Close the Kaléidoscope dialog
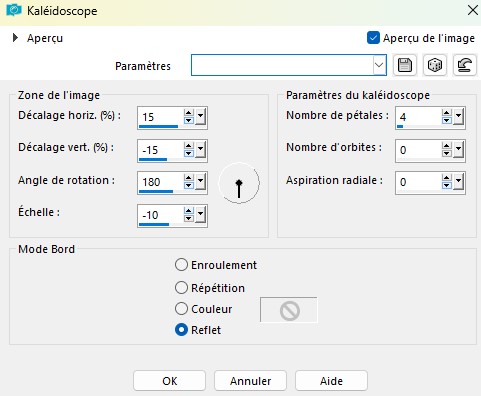Viewport: 481px width, 396px height. 473,10
